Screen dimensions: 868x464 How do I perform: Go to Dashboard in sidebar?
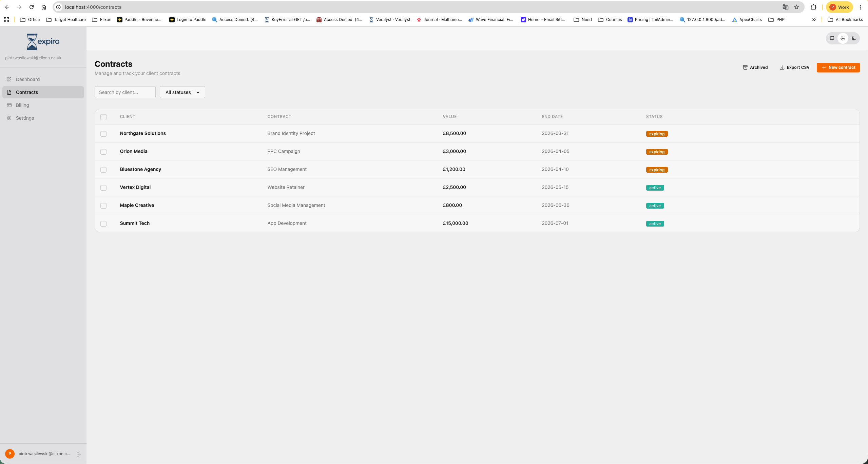click(x=28, y=79)
